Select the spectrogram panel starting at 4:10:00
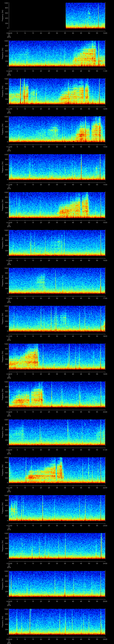The height and width of the screenshot is (644, 114). click(x=57, y=54)
